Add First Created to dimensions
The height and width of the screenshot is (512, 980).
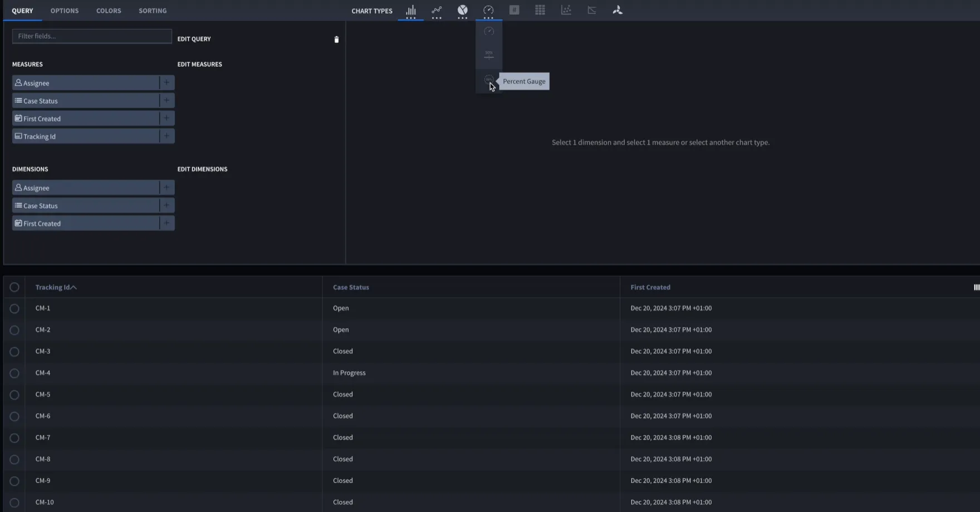[166, 223]
